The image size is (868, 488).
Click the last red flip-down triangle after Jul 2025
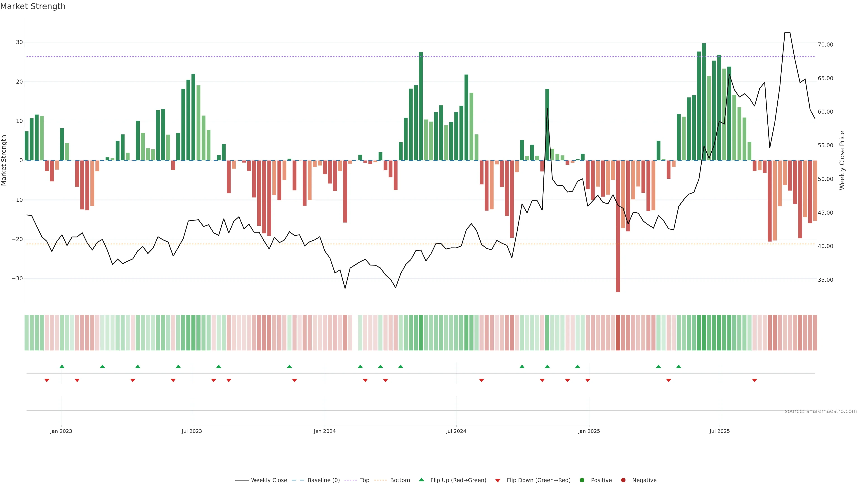click(755, 380)
